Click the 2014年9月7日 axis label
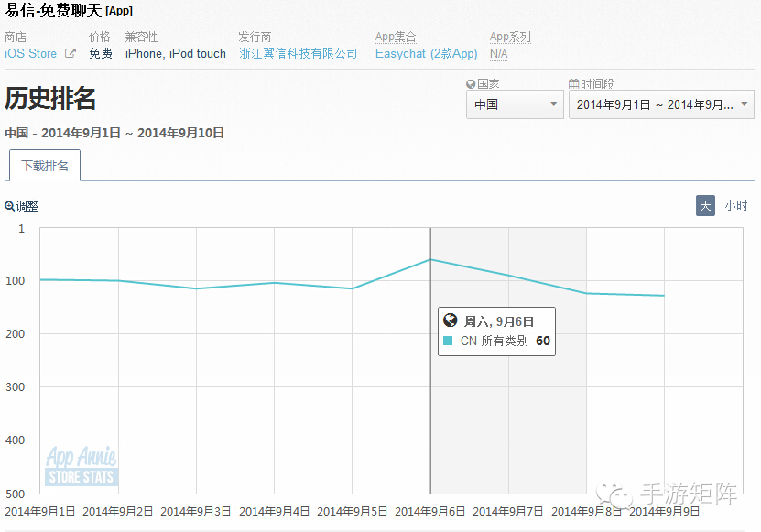 click(508, 512)
